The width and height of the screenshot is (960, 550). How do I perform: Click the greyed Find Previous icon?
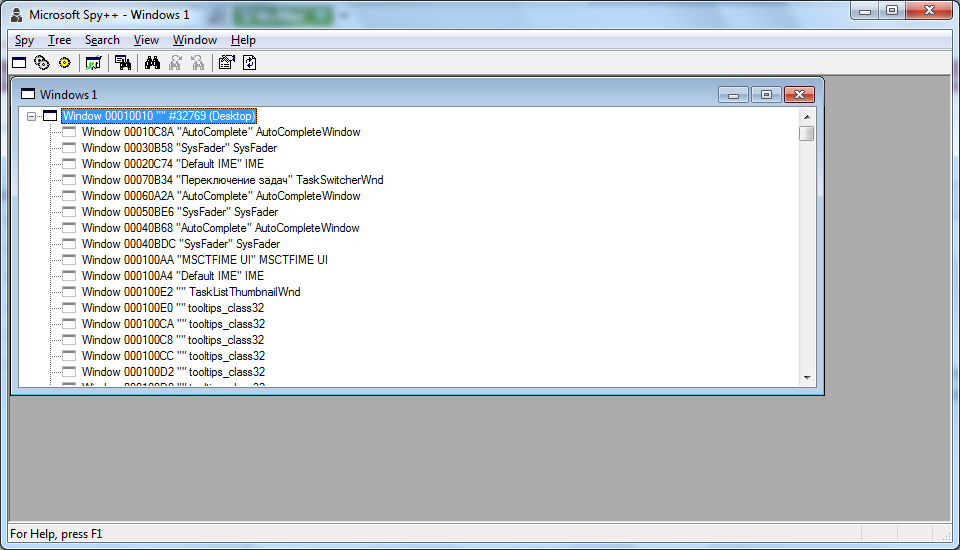[198, 62]
